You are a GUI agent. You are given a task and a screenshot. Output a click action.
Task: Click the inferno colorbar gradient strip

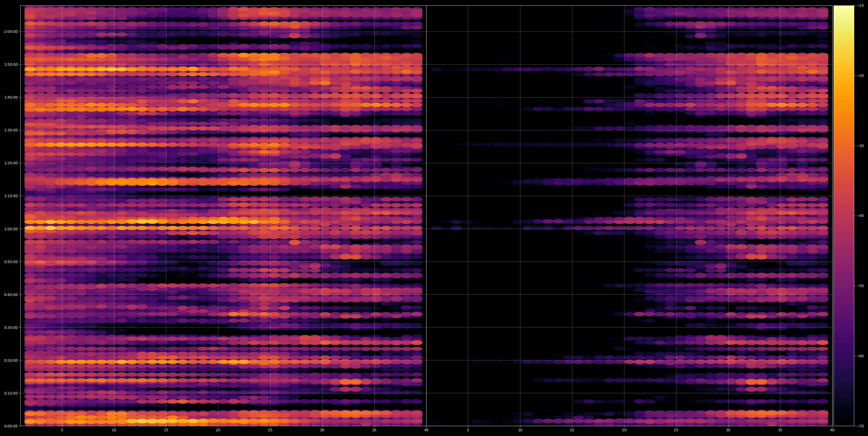(x=844, y=216)
